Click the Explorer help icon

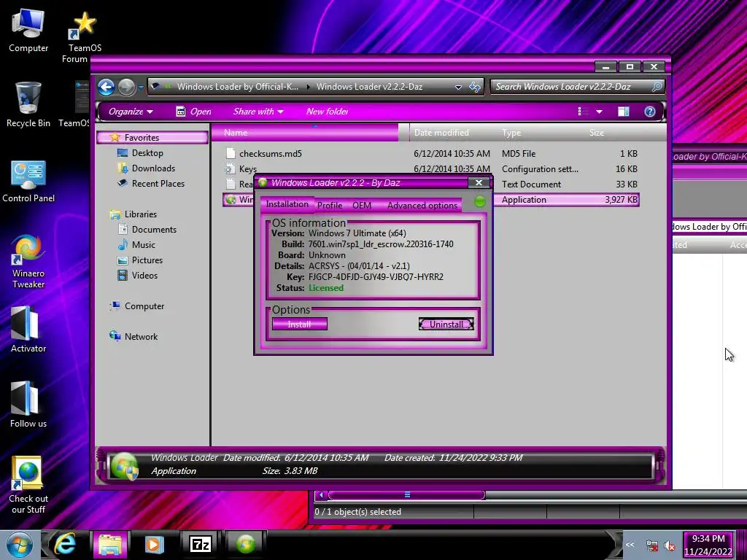pyautogui.click(x=650, y=112)
